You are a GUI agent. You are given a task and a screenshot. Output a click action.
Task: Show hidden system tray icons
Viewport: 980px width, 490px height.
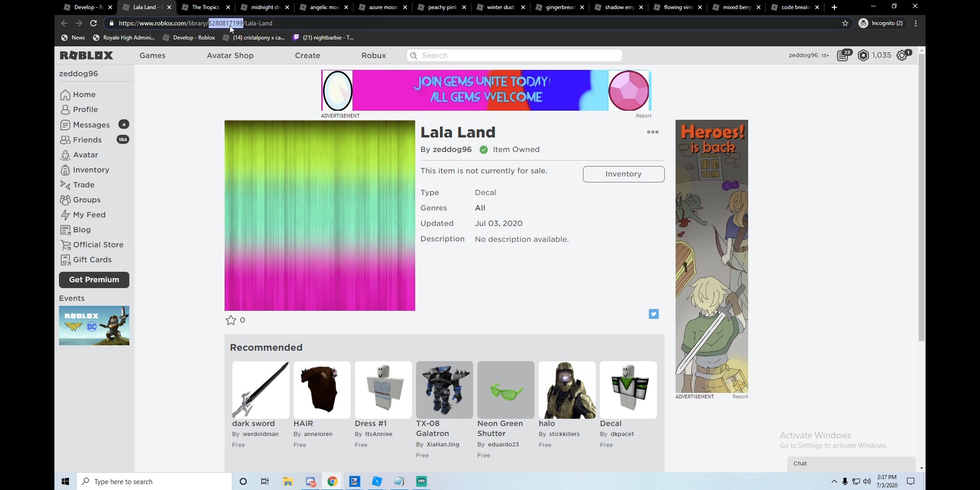pyautogui.click(x=834, y=481)
